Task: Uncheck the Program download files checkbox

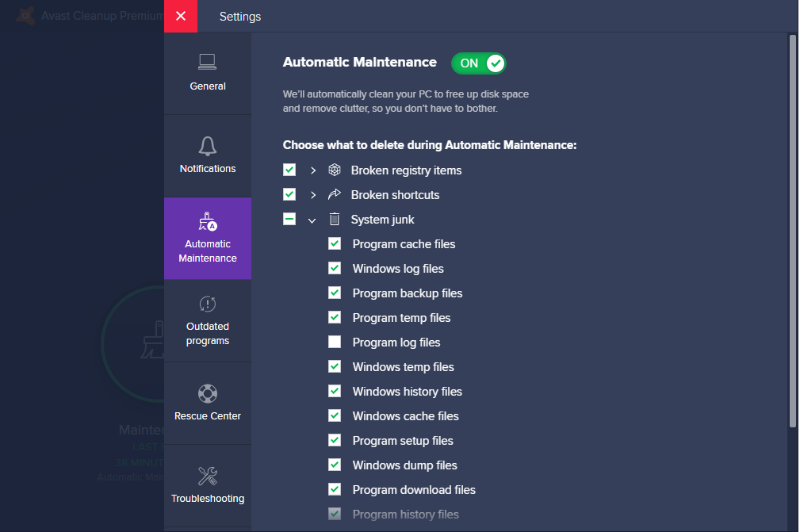Action: (335, 489)
